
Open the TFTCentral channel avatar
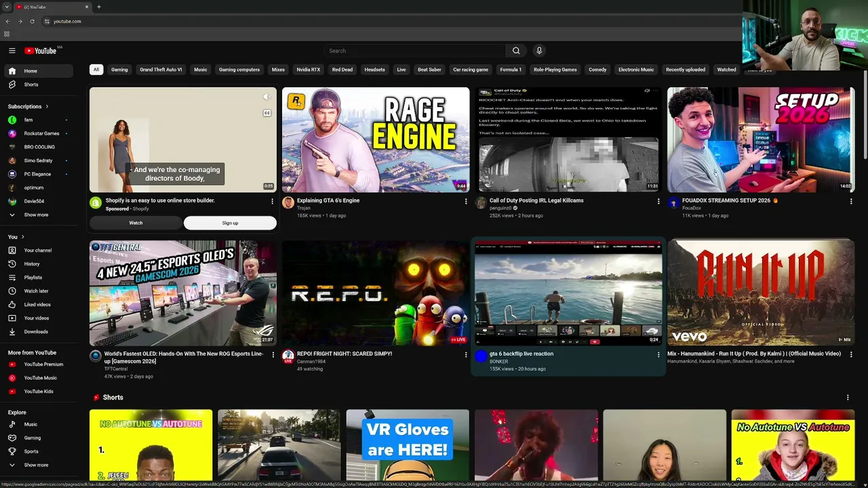pyautogui.click(x=96, y=356)
